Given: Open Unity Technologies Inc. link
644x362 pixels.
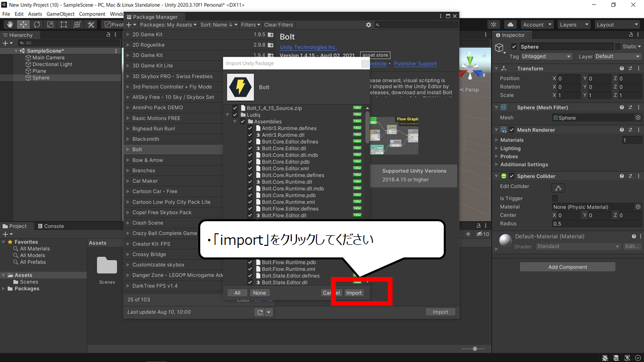Looking at the screenshot, I should (308, 47).
